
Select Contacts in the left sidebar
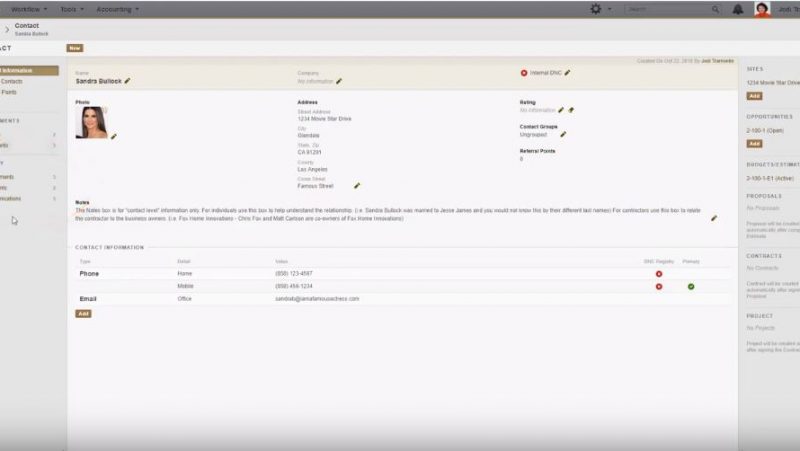coord(10,81)
